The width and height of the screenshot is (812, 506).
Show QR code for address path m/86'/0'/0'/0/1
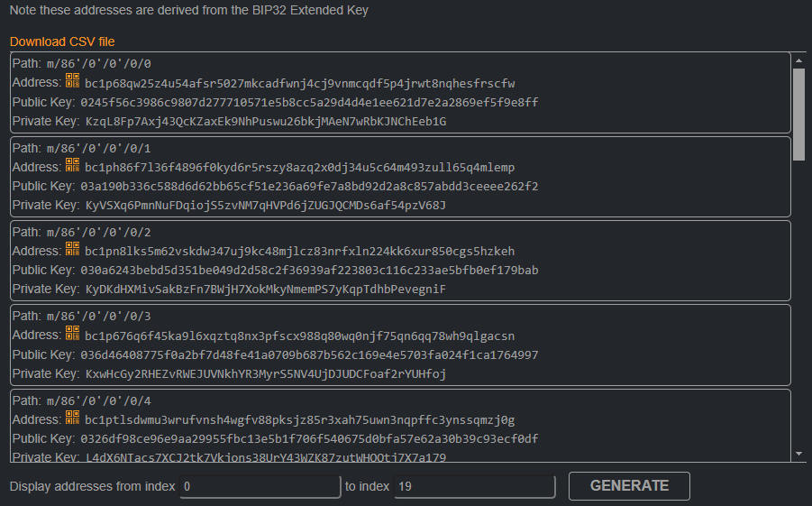72,165
